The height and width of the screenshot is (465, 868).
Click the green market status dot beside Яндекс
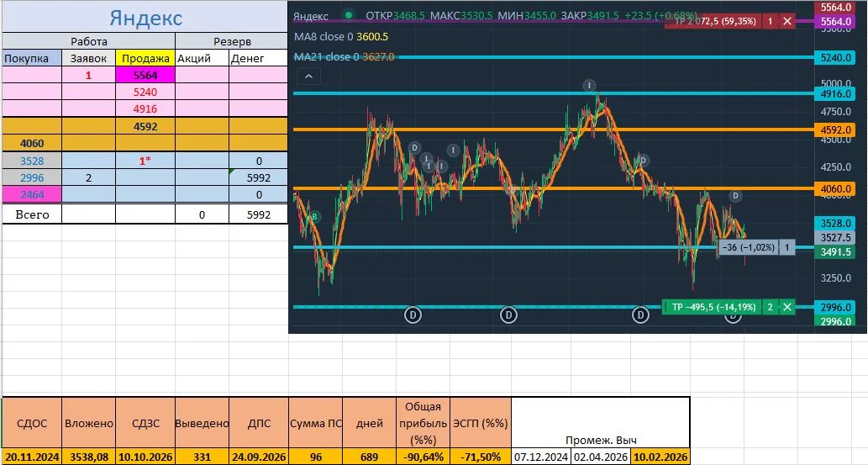point(349,15)
